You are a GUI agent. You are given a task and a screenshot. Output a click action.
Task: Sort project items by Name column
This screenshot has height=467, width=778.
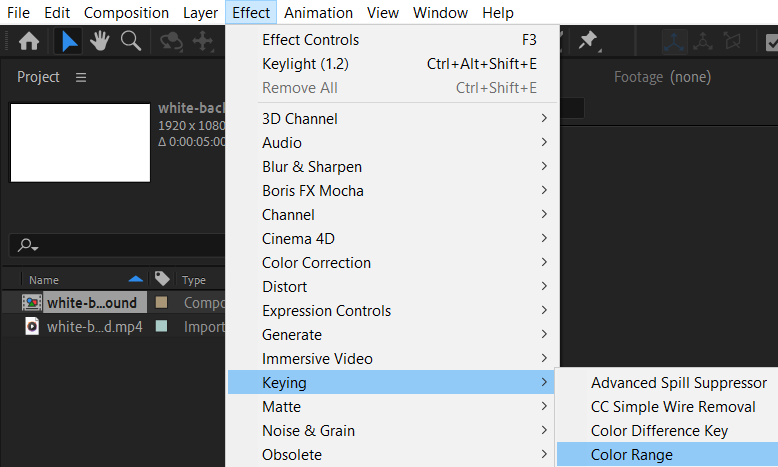tap(44, 280)
